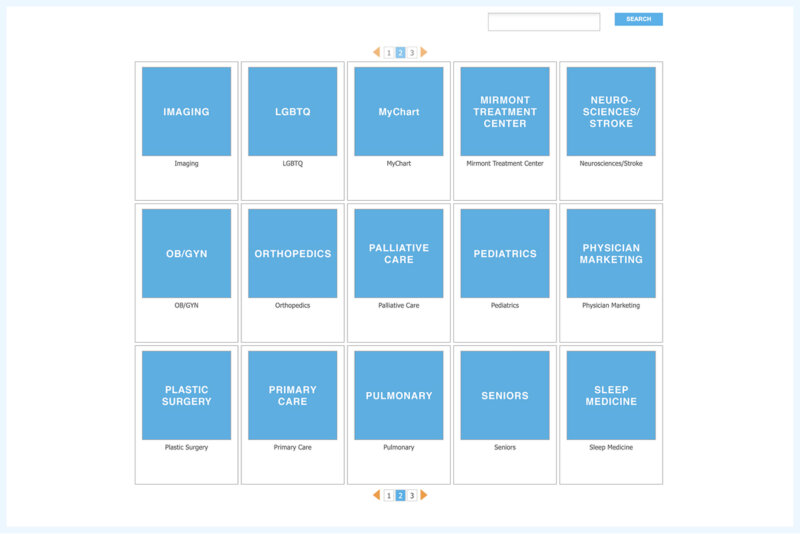
Task: Open the ORTHOPEDICS category tile
Action: pyautogui.click(x=292, y=253)
